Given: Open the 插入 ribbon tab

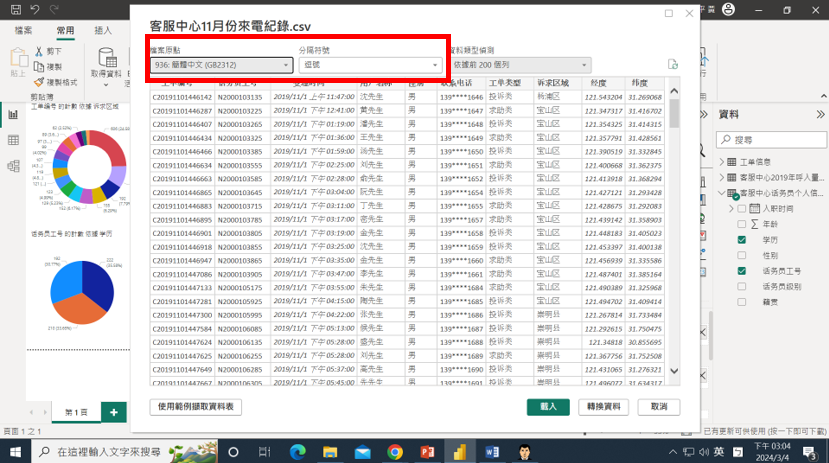Looking at the screenshot, I should (103, 31).
